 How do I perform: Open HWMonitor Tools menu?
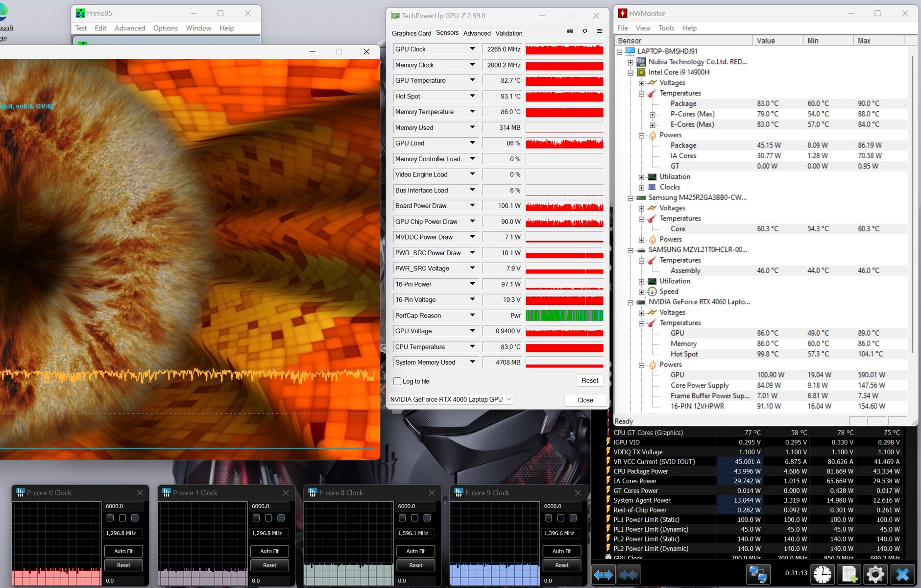pyautogui.click(x=666, y=28)
